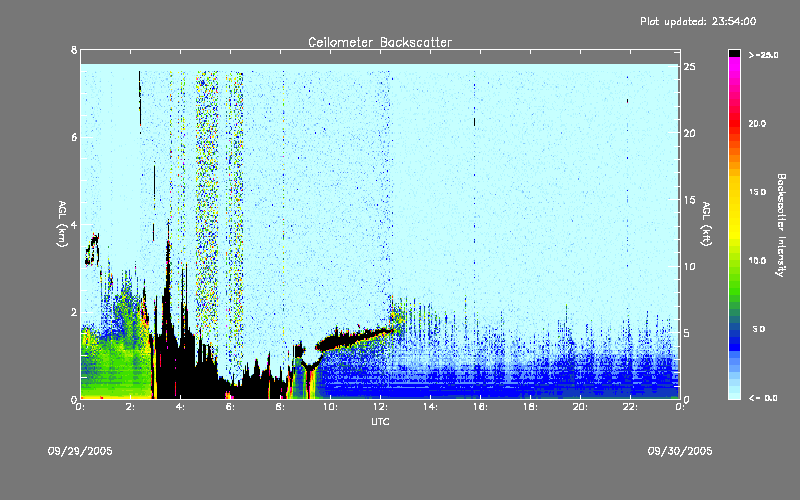The width and height of the screenshot is (800, 500).
Task: Click the 'Ceilometer Backscatter' chart title
Action: (x=380, y=42)
